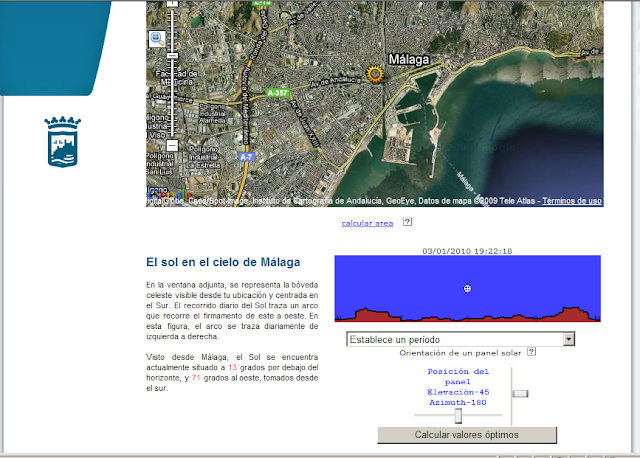This screenshot has width=640, height=458.
Task: Click the Google logo on the map
Action: (x=169, y=195)
